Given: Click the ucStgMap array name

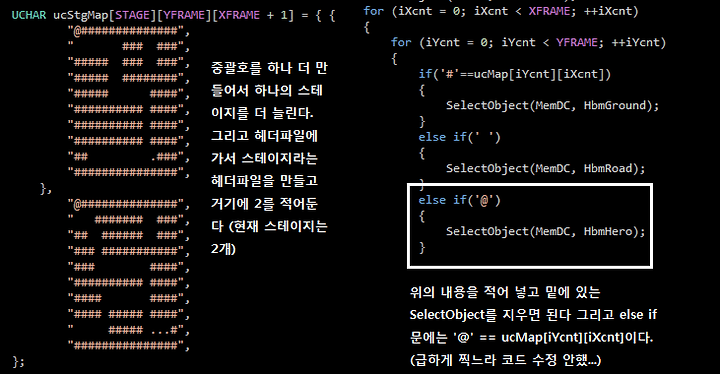Looking at the screenshot, I should (80, 16).
